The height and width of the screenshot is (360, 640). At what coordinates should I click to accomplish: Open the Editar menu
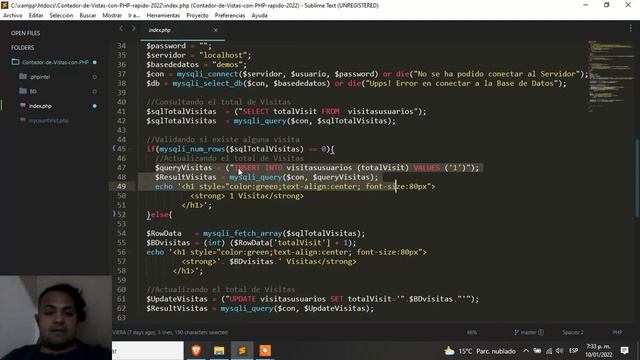point(36,16)
